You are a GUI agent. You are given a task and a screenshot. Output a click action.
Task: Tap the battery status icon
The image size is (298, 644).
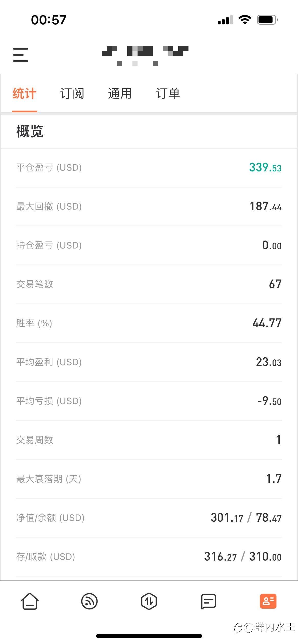[x=267, y=20]
